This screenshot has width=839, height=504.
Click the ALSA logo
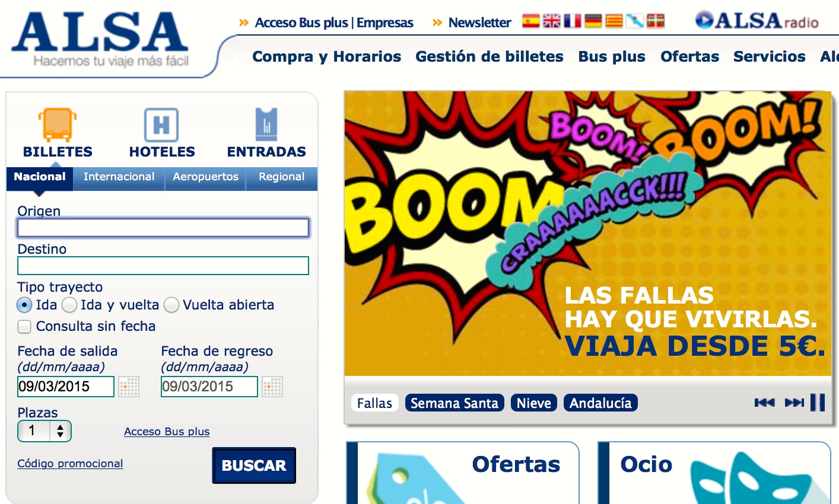click(100, 39)
